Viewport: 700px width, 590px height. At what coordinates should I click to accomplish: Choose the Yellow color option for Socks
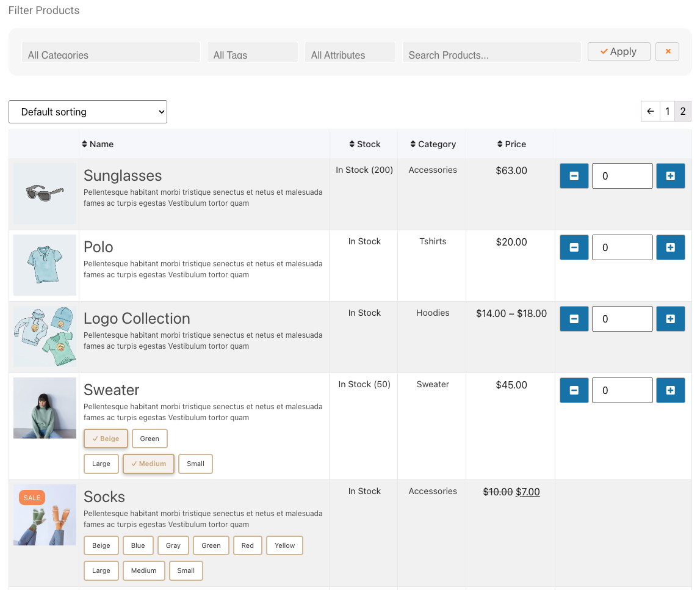pos(284,545)
